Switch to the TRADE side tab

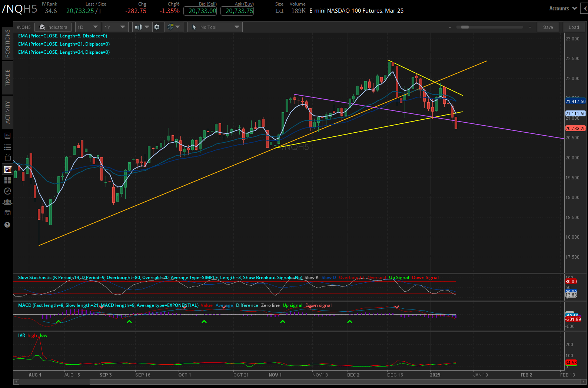click(7, 77)
